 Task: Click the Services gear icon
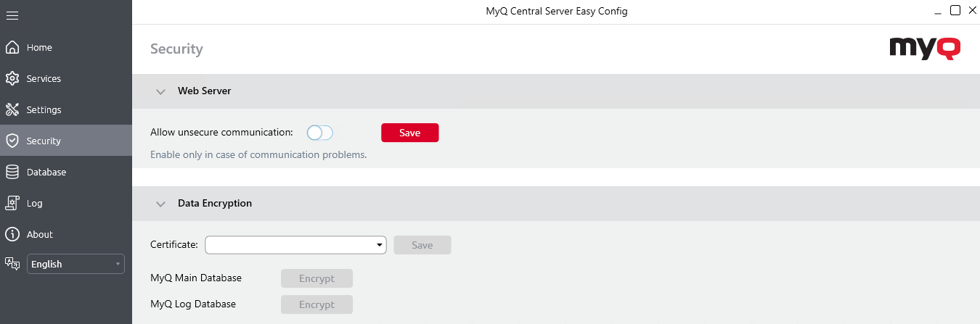point(12,78)
